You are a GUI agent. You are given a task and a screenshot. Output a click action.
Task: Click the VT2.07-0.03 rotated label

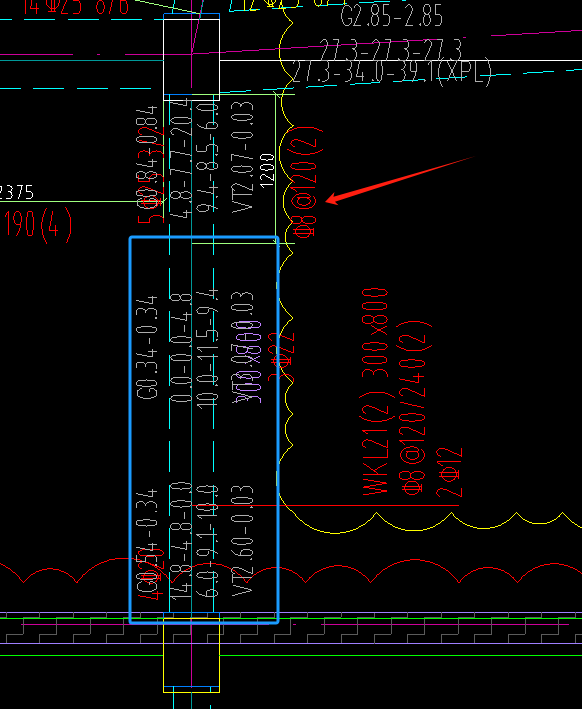[x=243, y=157]
